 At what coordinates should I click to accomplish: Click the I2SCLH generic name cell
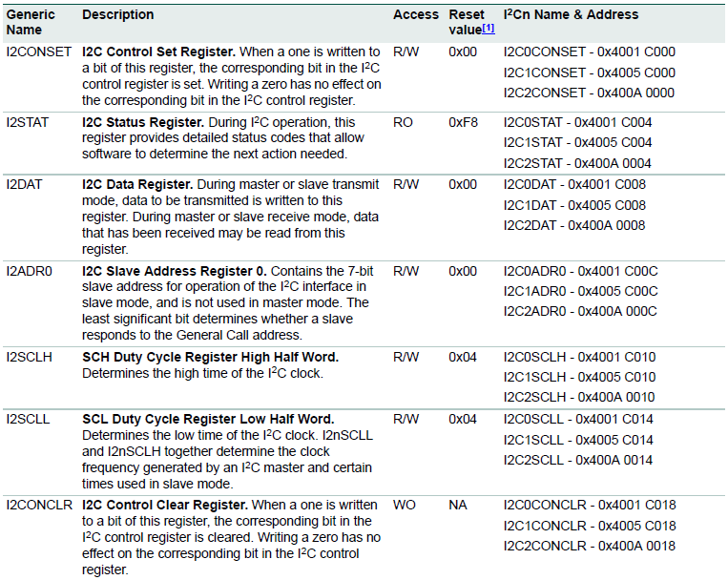(31, 357)
